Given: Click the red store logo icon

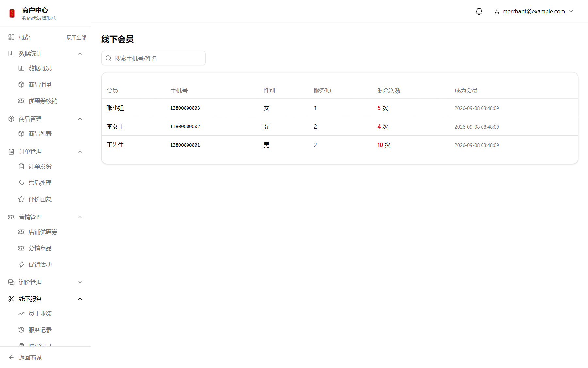Looking at the screenshot, I should tap(12, 13).
